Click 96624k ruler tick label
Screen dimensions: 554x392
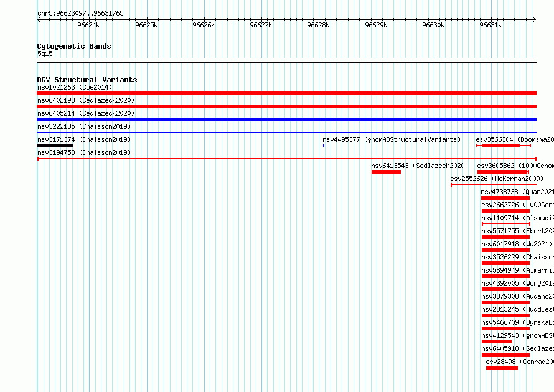[88, 25]
